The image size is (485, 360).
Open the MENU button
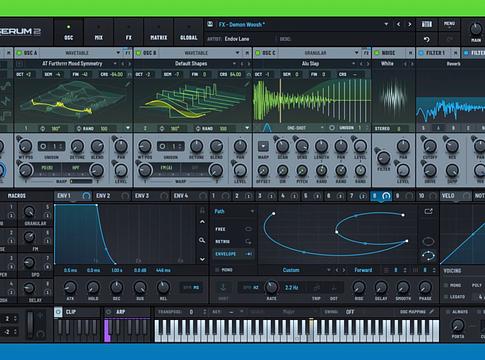point(449,24)
